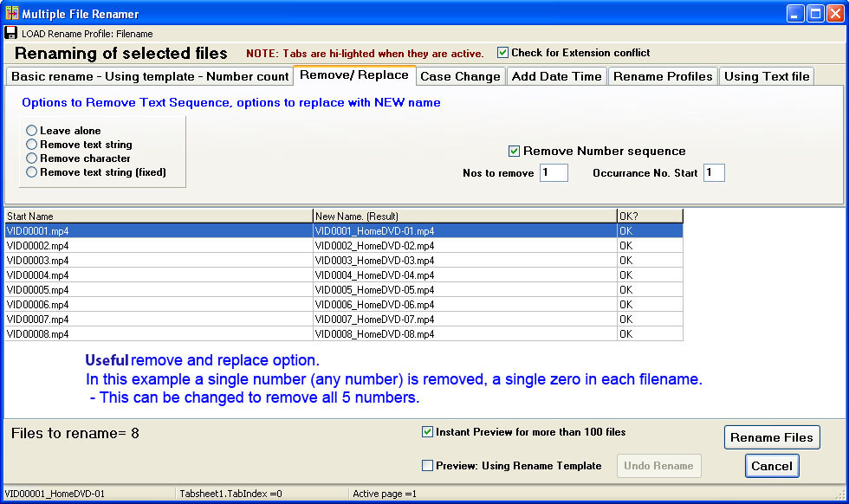Click the Files to rename= 8 label
The height and width of the screenshot is (504, 849).
[75, 433]
